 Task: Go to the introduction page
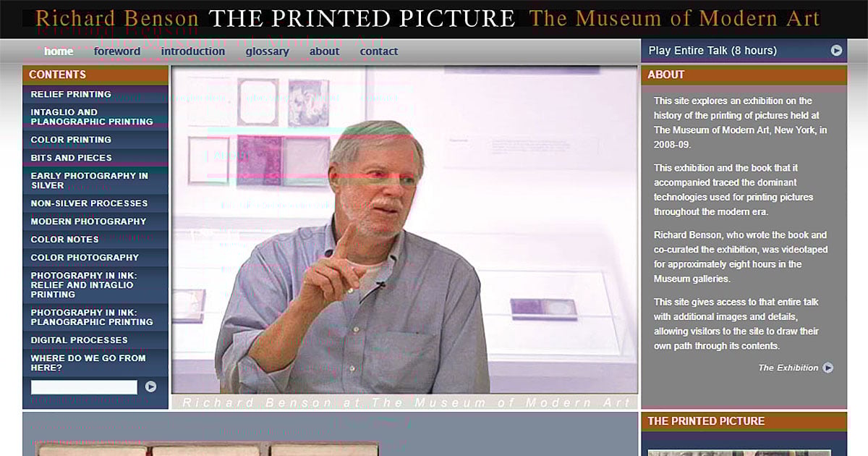pyautogui.click(x=193, y=51)
